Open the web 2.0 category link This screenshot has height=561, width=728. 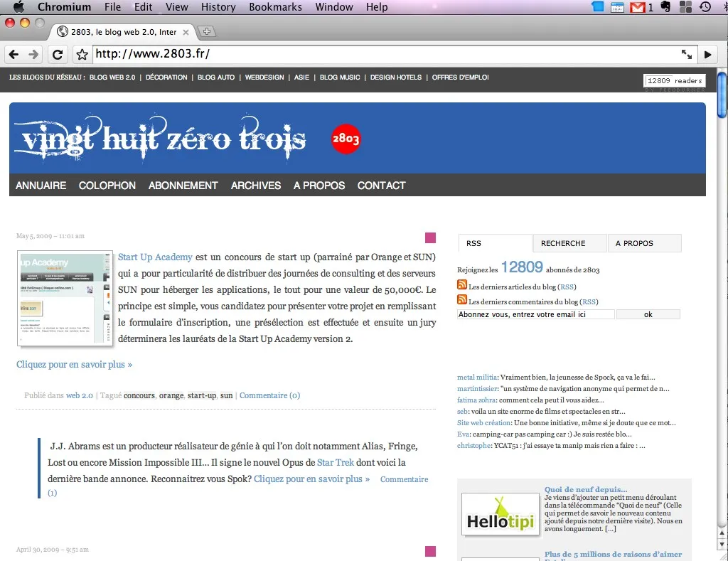(x=80, y=395)
